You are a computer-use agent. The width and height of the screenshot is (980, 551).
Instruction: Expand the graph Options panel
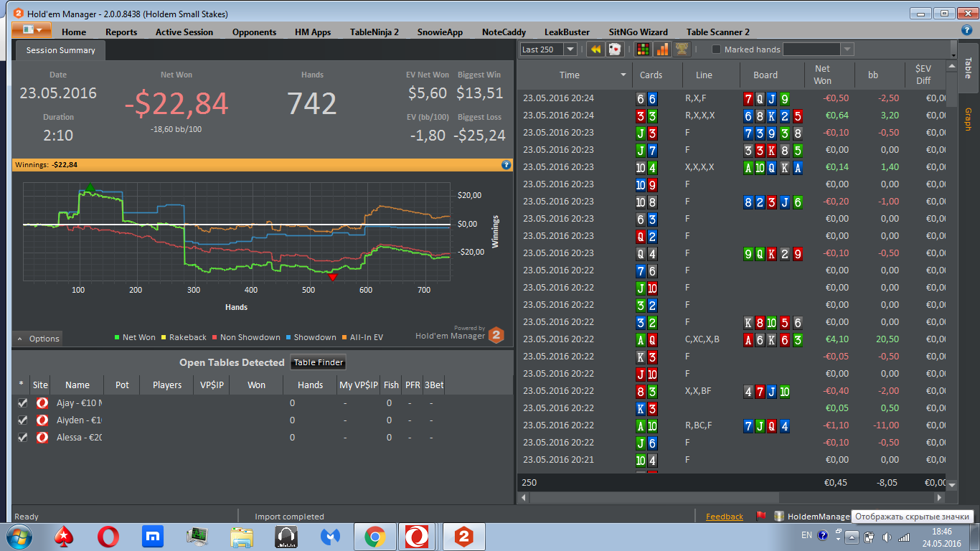[38, 339]
